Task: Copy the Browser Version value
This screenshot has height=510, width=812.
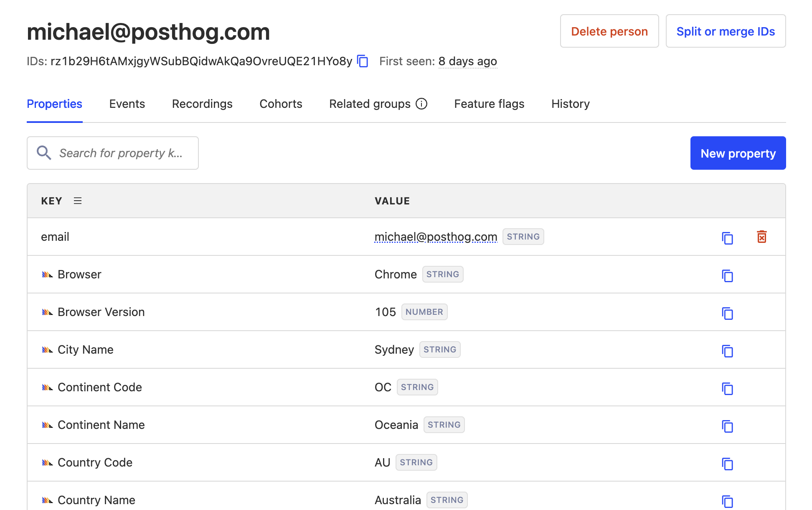Action: pos(727,313)
